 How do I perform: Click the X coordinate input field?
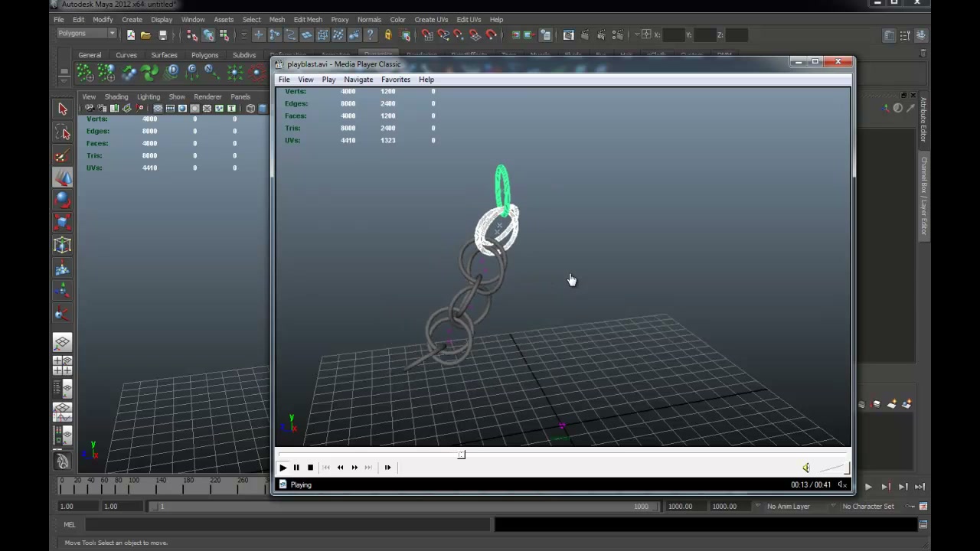pyautogui.click(x=674, y=34)
